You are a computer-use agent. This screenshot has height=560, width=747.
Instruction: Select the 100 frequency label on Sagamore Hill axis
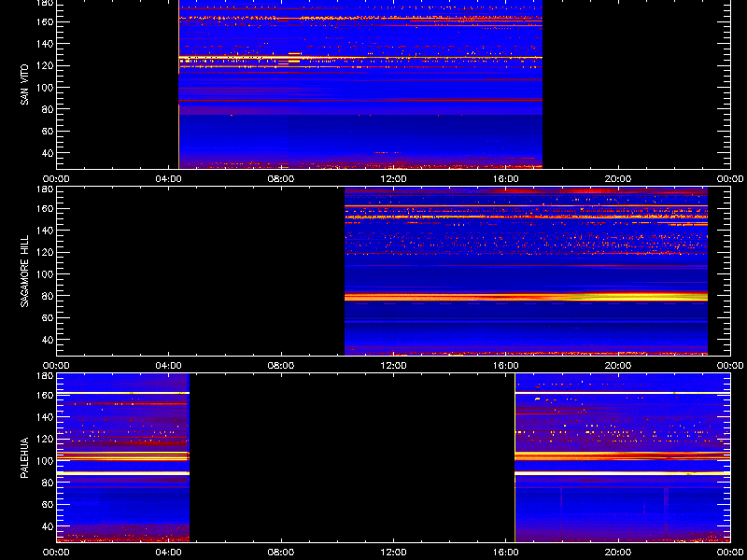[x=46, y=274]
